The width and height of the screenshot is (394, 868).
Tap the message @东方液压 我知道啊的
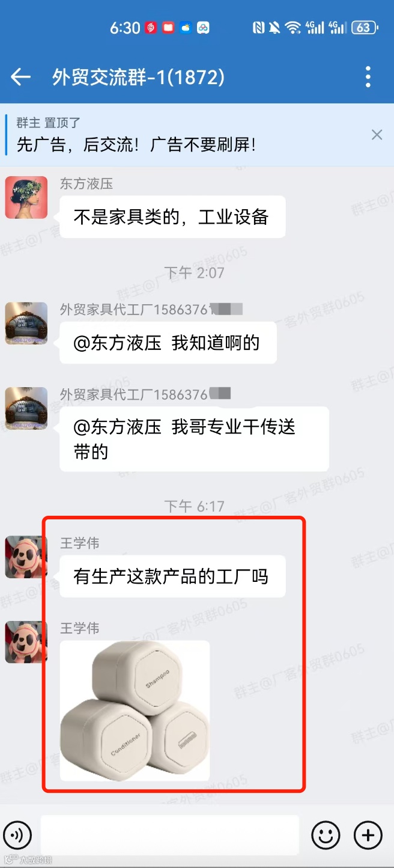(x=168, y=343)
